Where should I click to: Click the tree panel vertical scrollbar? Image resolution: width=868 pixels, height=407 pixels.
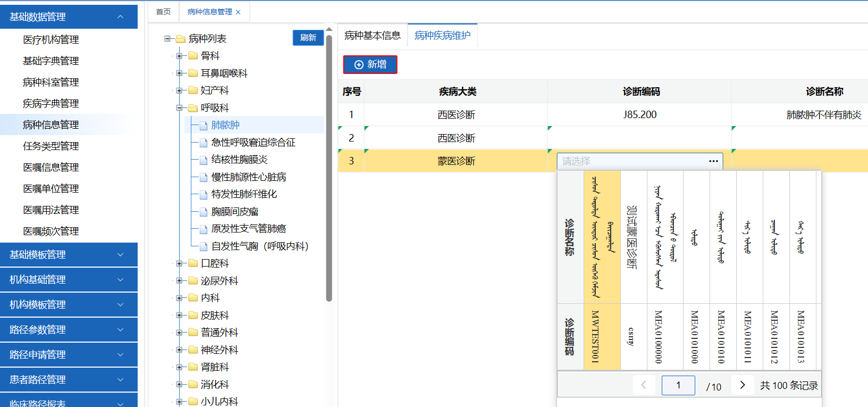[329, 160]
